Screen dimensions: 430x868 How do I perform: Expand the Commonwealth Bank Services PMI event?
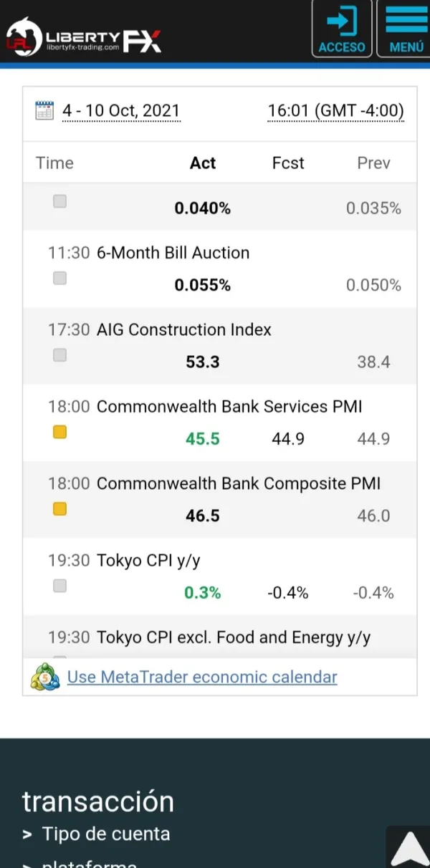pos(229,407)
